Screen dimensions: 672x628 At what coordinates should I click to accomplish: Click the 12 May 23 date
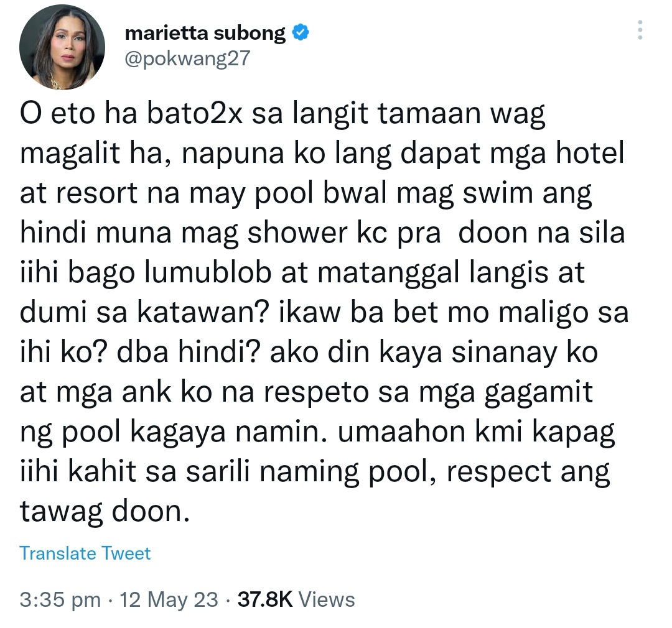[169, 599]
